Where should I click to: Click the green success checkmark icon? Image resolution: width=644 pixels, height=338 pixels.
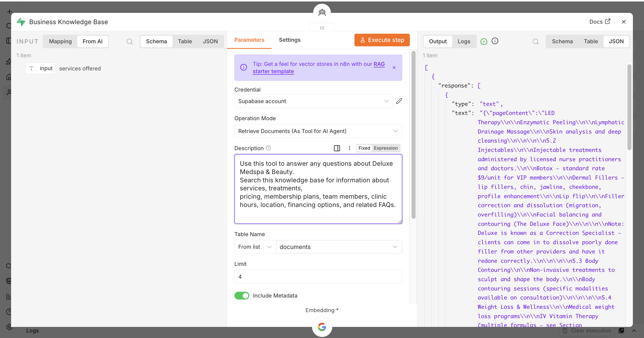484,41
